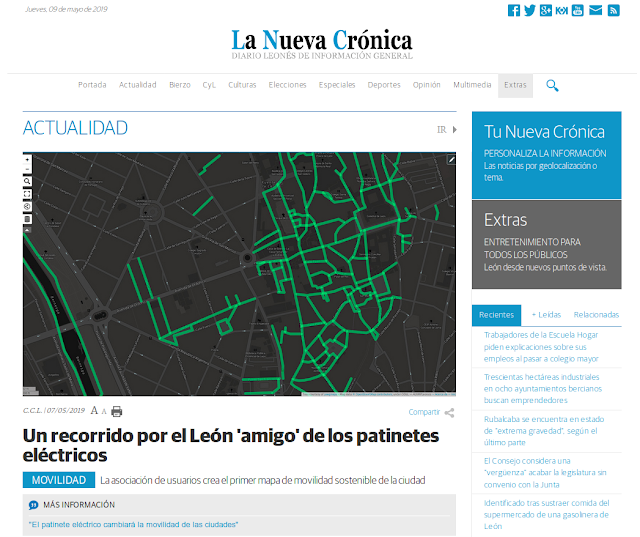Open Rubalcaba extrema gravedad news link
This screenshot has height=537, width=640.
[544, 431]
